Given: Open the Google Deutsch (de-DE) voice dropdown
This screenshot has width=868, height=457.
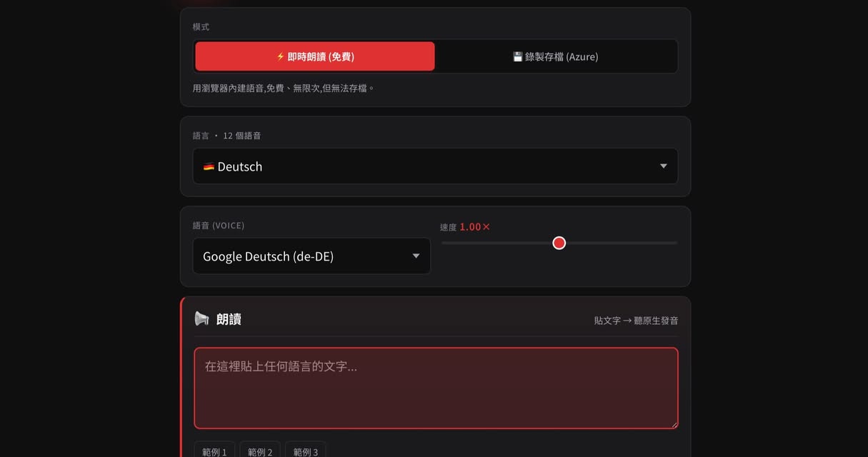Looking at the screenshot, I should coord(311,256).
